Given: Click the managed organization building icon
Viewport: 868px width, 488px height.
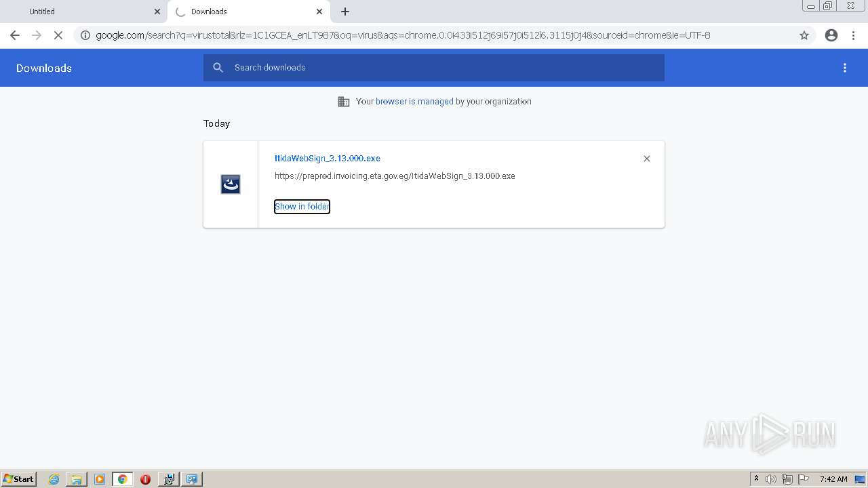Looking at the screenshot, I should [x=344, y=102].
